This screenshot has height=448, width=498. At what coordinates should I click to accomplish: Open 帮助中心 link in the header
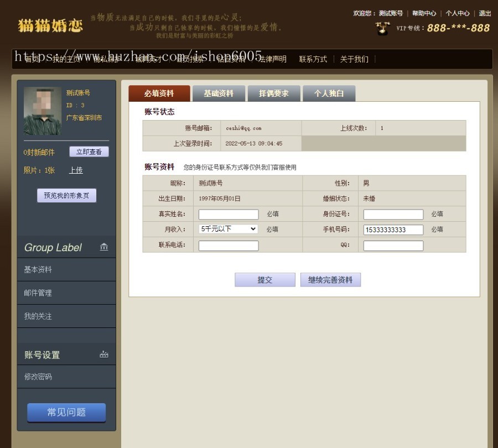(x=424, y=13)
